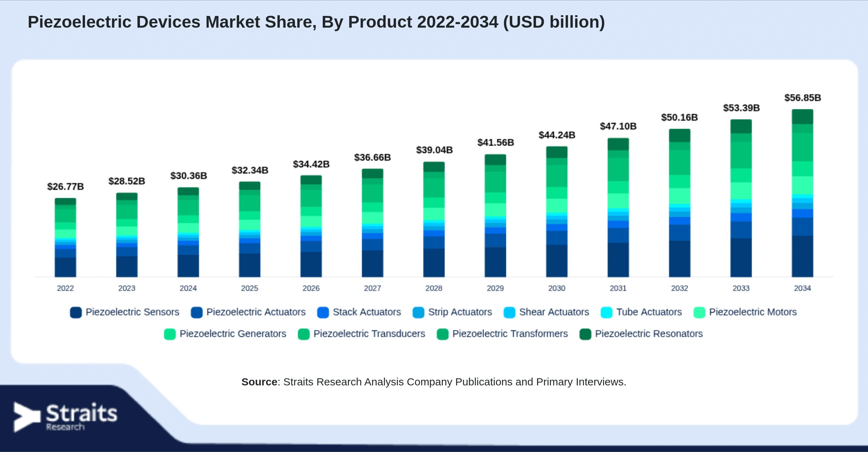The image size is (868, 452).
Task: Click the $39.04B value label
Action: point(434,150)
